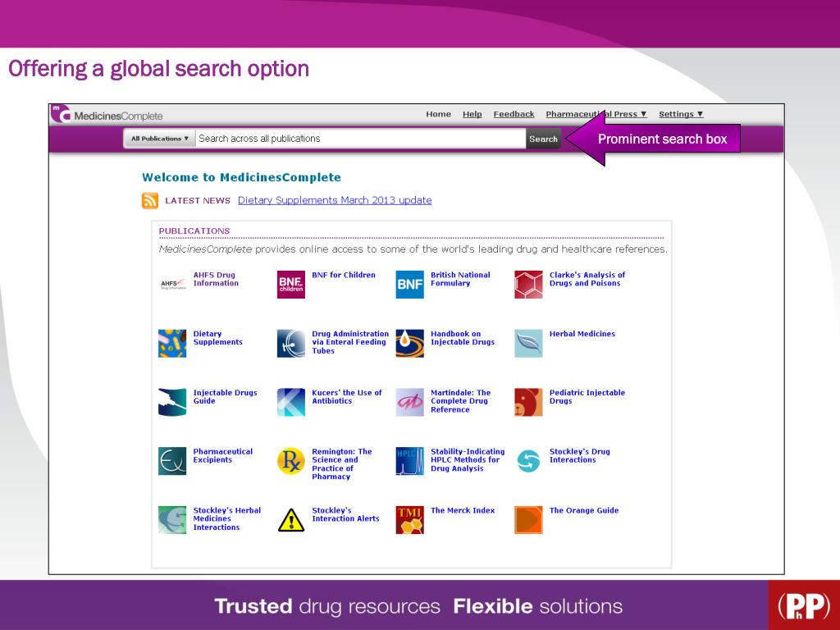This screenshot has width=840, height=630.
Task: Follow the Remington Science and Practice link
Action: tap(342, 464)
